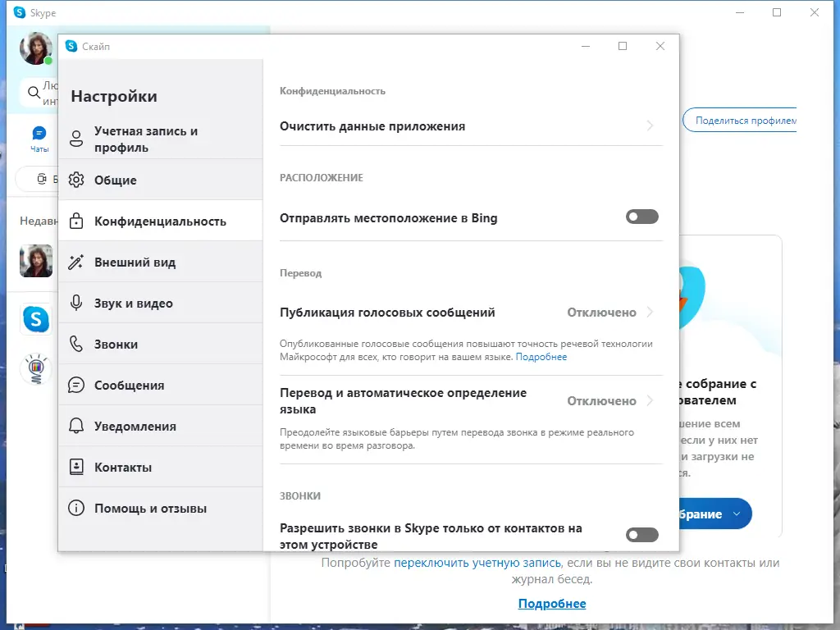
Task: Toggle Отправлять местоположение в Bing switch
Action: click(x=641, y=217)
